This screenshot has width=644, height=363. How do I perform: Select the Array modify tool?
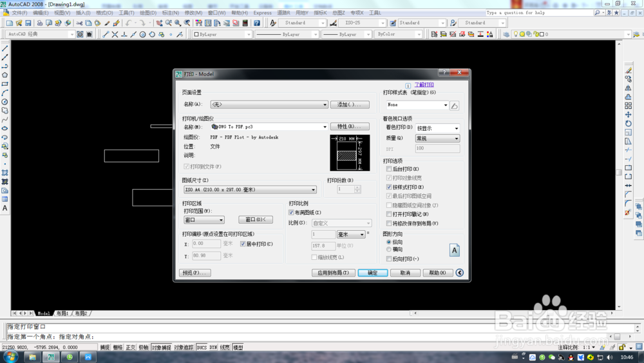(x=629, y=106)
